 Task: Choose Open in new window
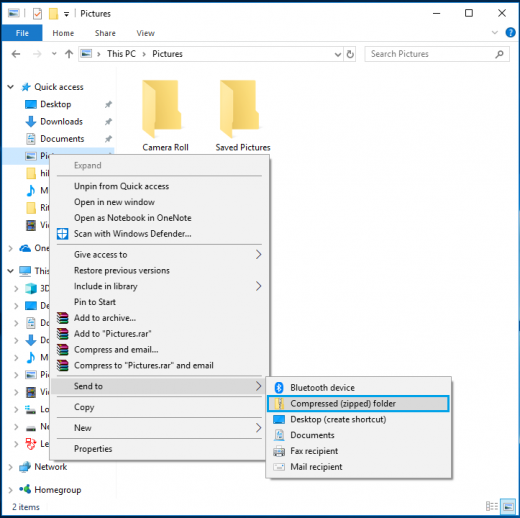[159, 202]
